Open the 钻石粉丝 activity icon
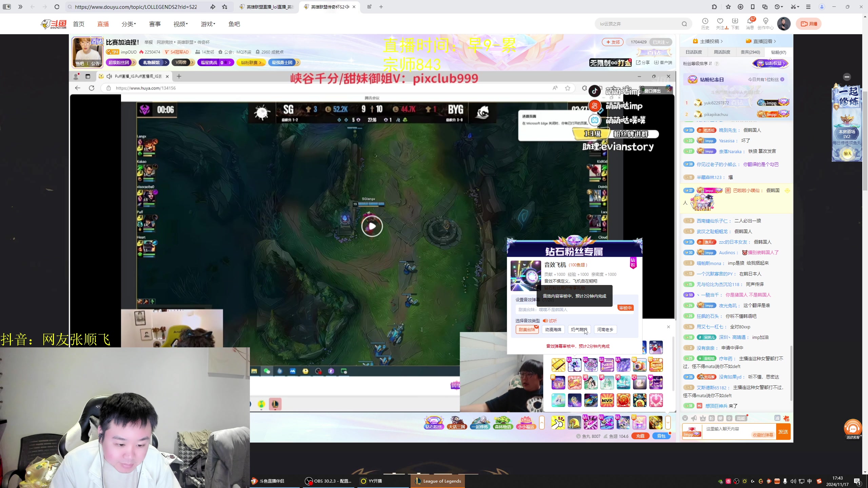 click(x=434, y=423)
